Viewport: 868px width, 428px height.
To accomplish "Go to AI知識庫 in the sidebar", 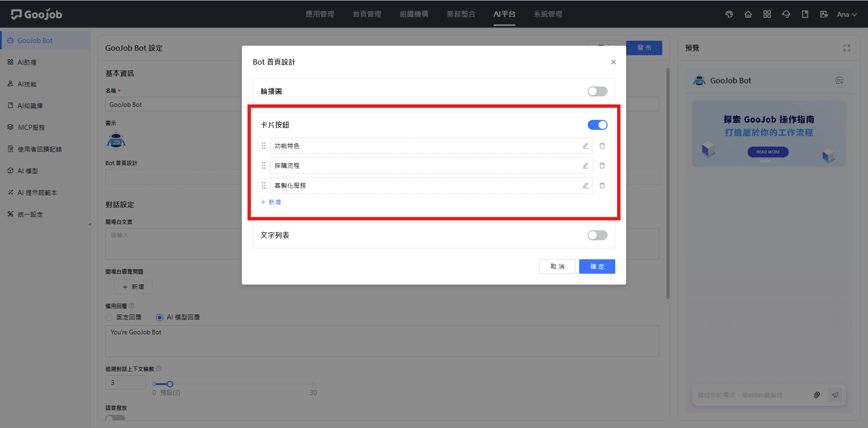I will 46,105.
